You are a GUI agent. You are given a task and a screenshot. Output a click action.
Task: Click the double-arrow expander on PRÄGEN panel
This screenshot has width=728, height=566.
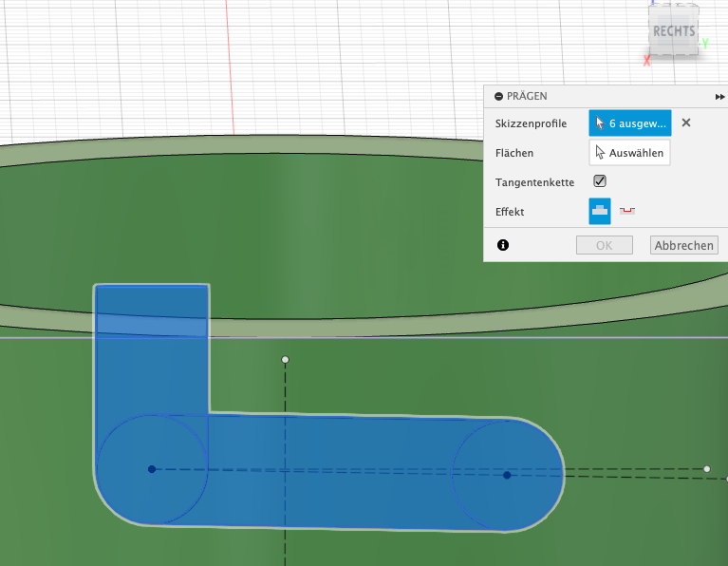(x=720, y=97)
